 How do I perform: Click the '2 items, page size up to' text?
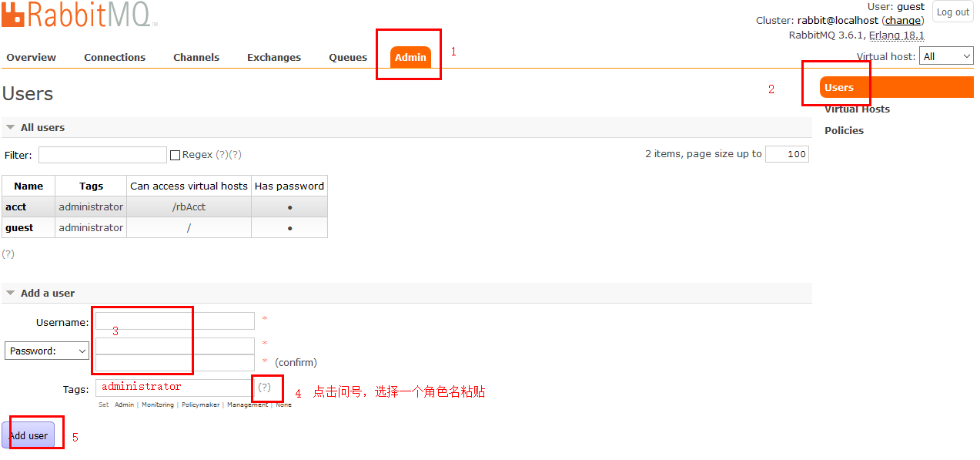click(x=704, y=154)
